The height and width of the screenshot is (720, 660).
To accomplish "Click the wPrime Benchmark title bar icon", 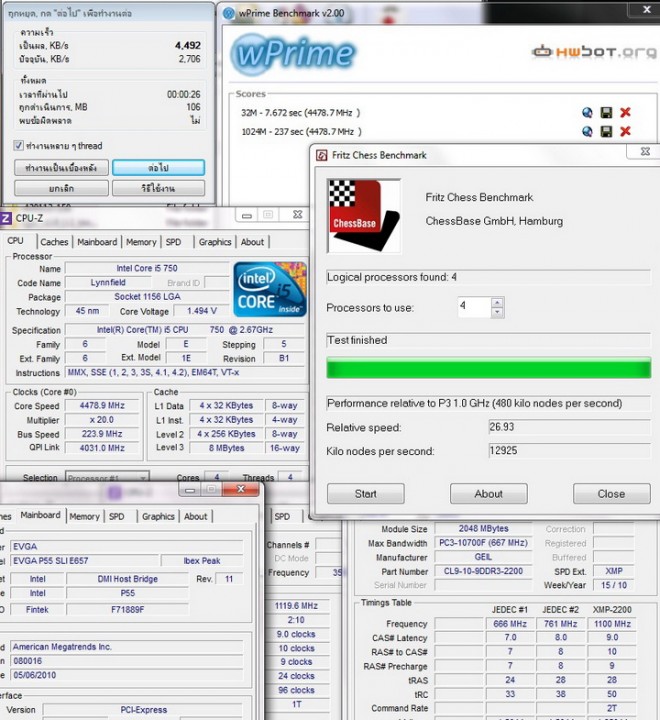I will click(228, 13).
